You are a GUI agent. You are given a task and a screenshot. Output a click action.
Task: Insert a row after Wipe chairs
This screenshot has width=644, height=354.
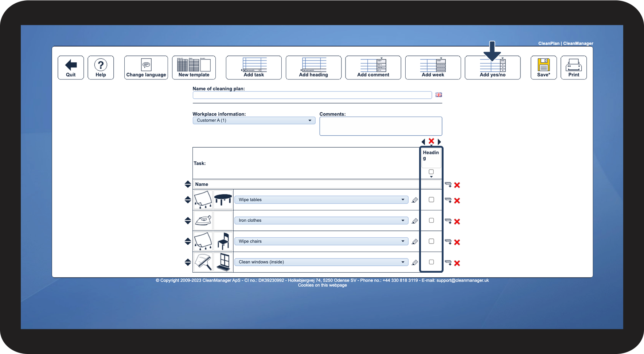tap(448, 242)
